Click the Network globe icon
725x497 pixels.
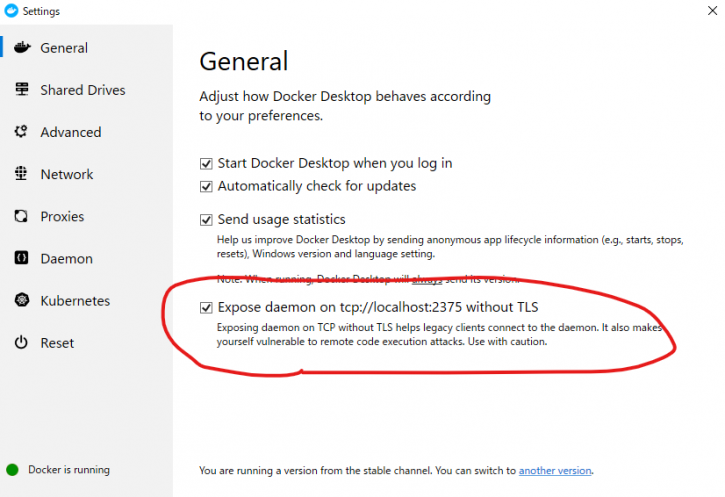pos(21,174)
